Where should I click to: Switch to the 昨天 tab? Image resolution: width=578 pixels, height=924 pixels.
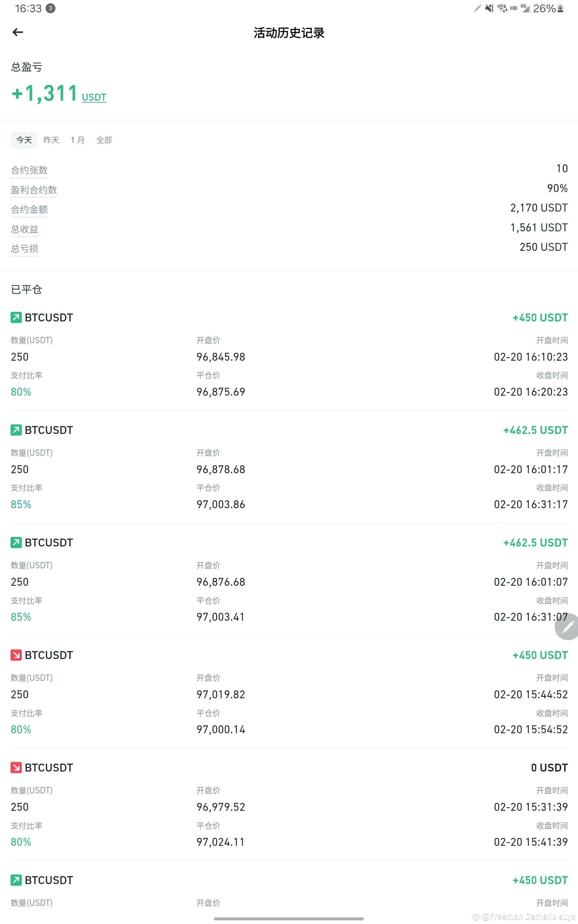[51, 140]
